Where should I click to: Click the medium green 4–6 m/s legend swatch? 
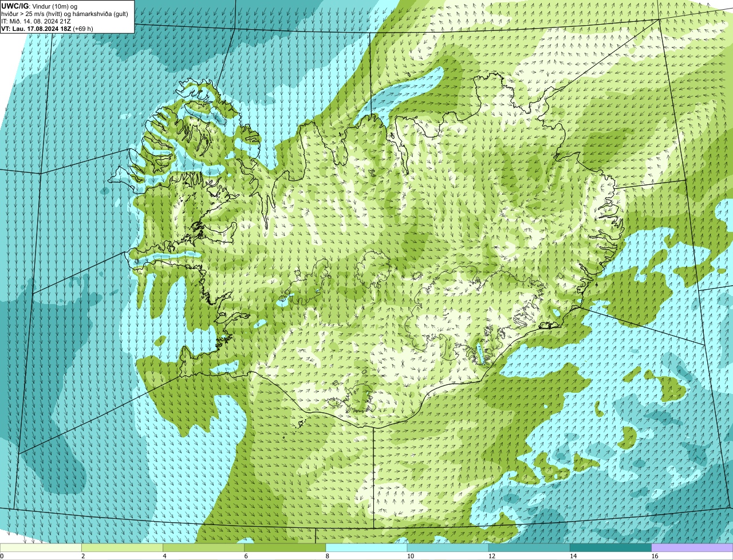204,547
